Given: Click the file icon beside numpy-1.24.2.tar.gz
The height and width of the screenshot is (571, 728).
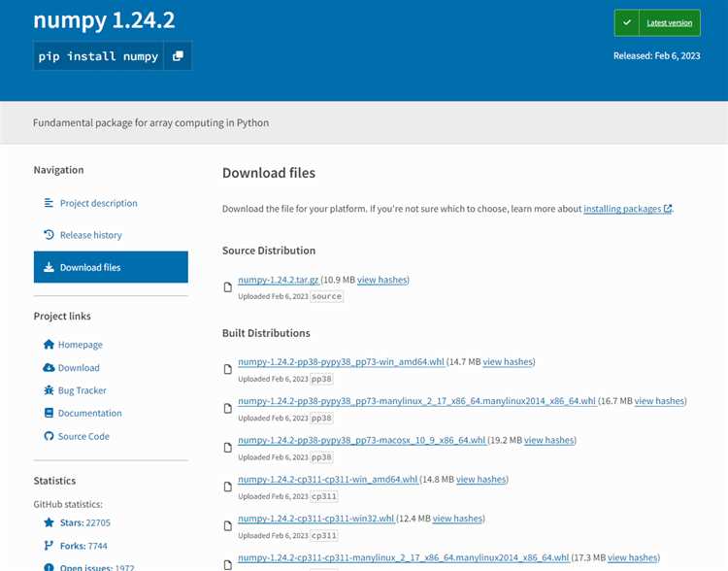Looking at the screenshot, I should tap(228, 287).
